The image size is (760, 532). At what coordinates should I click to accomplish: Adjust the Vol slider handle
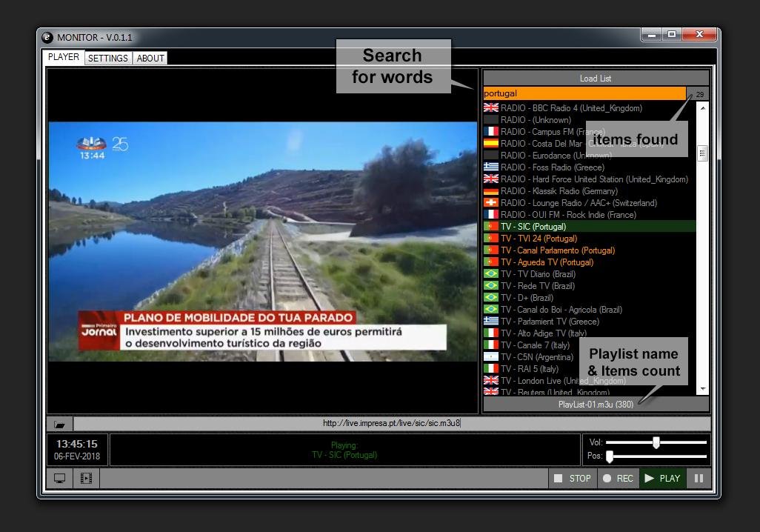click(655, 442)
